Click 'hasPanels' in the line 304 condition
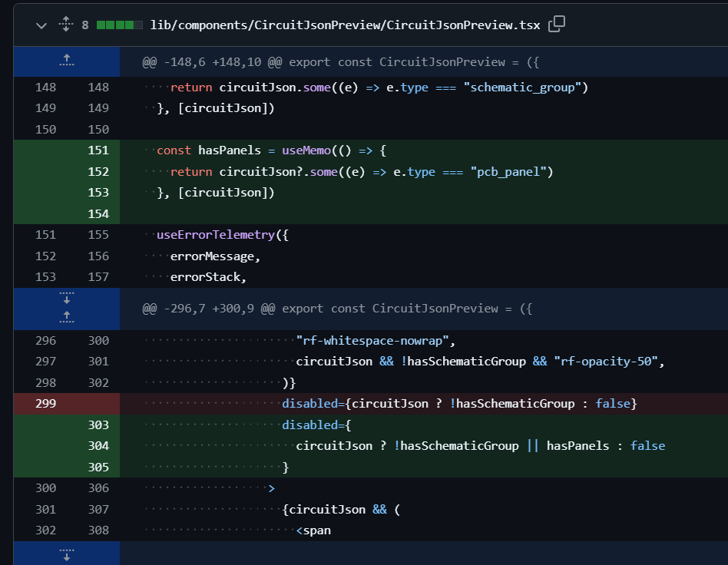The width and height of the screenshot is (728, 565). 577,446
